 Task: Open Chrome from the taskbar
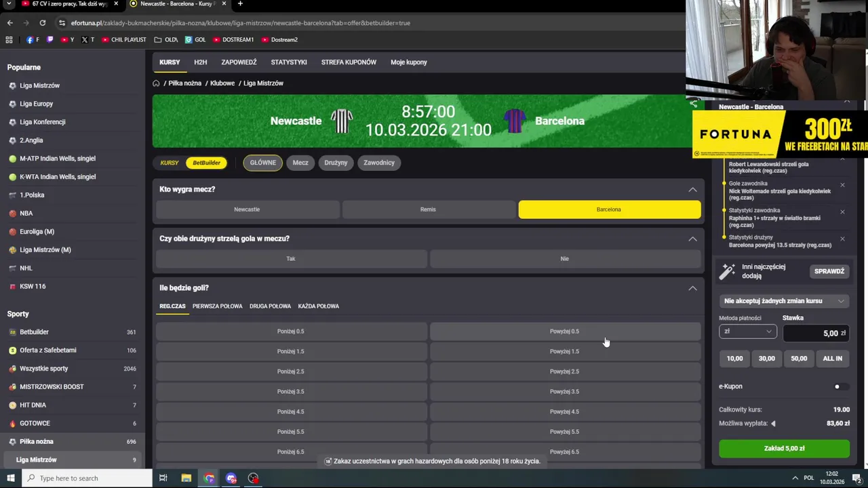click(x=209, y=478)
